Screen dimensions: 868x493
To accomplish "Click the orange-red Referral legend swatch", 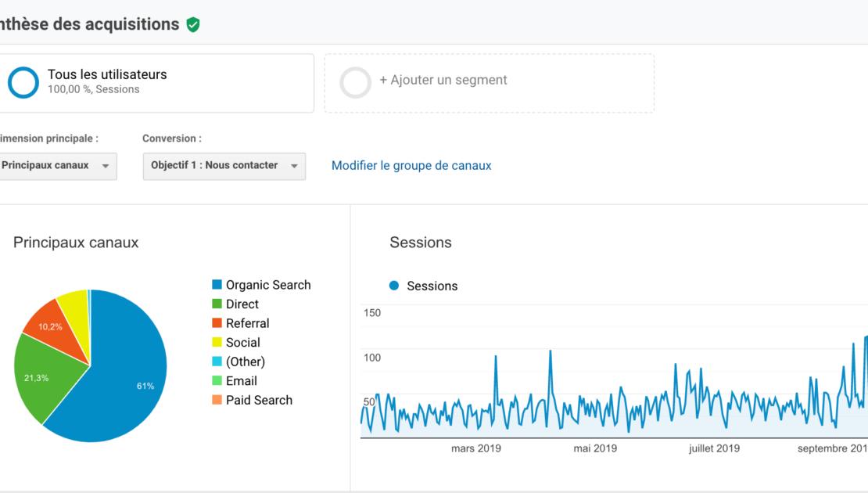I will pyautogui.click(x=217, y=323).
